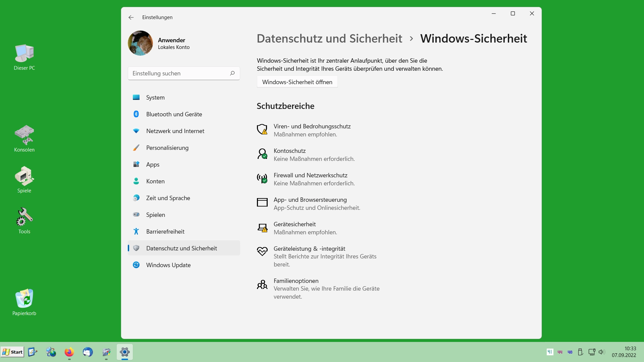Open System settings category

[x=184, y=98]
